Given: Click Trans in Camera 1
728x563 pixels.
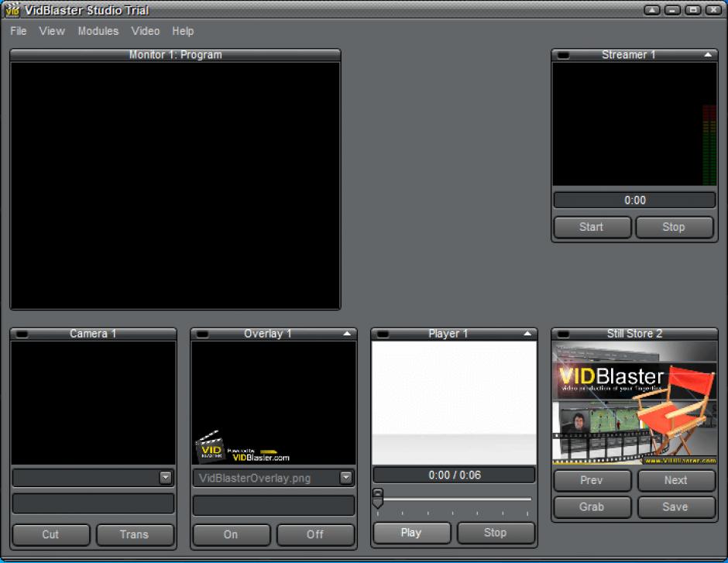Looking at the screenshot, I should (135, 534).
